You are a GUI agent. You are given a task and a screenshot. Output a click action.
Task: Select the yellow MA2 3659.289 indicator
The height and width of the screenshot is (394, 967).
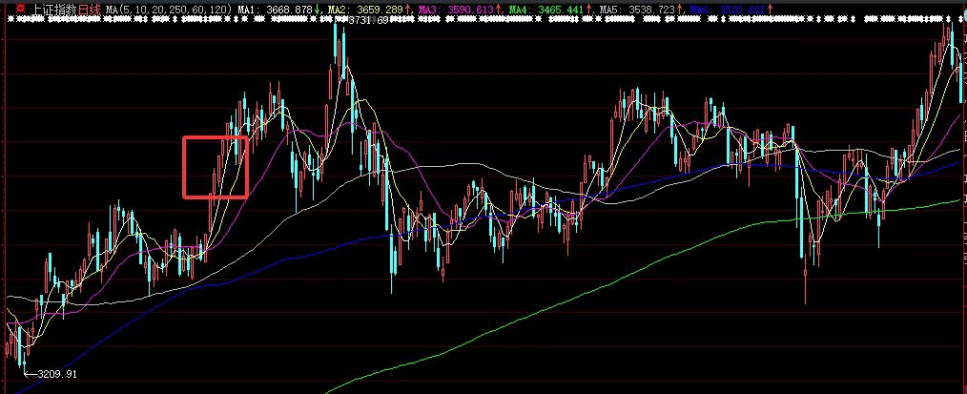364,9
